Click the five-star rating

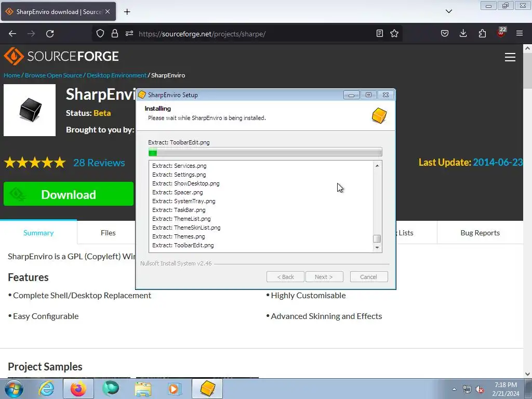35,163
